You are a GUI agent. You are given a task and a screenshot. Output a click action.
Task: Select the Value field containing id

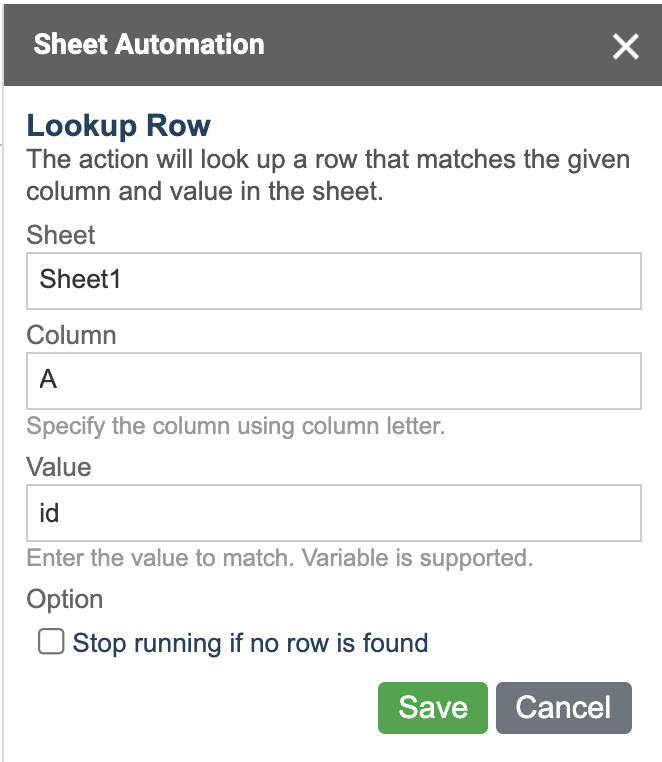(334, 513)
